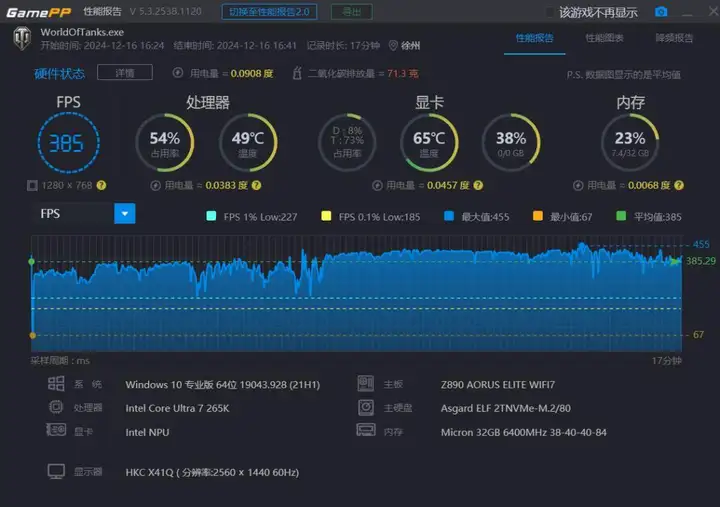Click the 455 maximum label on chart
Image resolution: width=720 pixels, height=507 pixels.
(x=701, y=244)
